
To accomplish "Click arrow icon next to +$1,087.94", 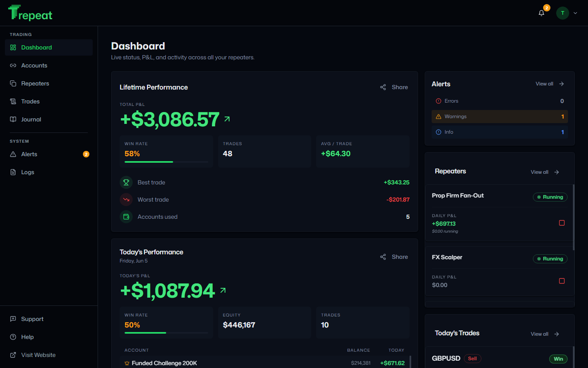I will 223,290.
